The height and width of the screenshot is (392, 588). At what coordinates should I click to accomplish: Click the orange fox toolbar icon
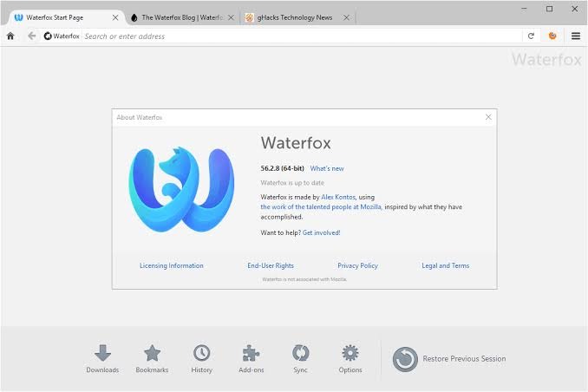tap(552, 36)
